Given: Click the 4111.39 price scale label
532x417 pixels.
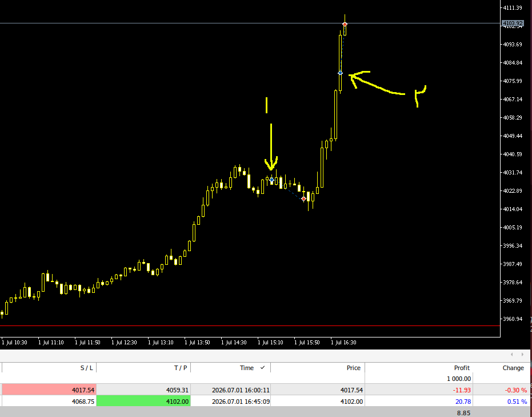Looking at the screenshot, I should (513, 7).
